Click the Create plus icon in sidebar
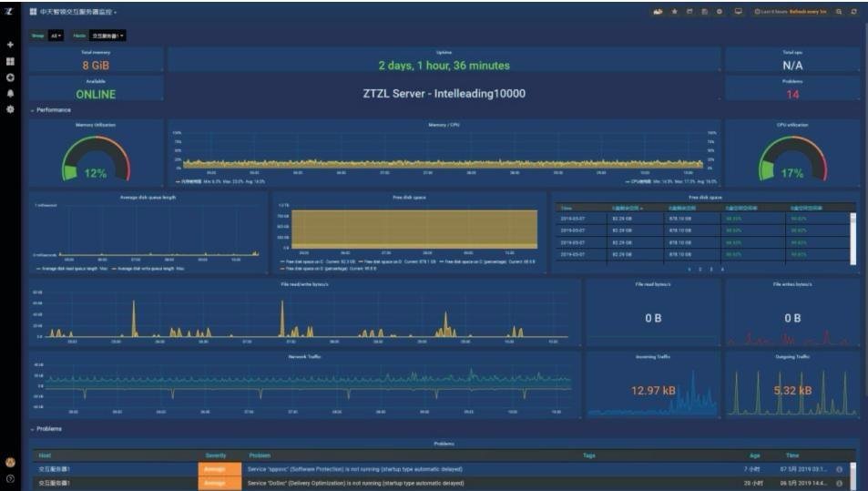The image size is (868, 491). [10, 45]
